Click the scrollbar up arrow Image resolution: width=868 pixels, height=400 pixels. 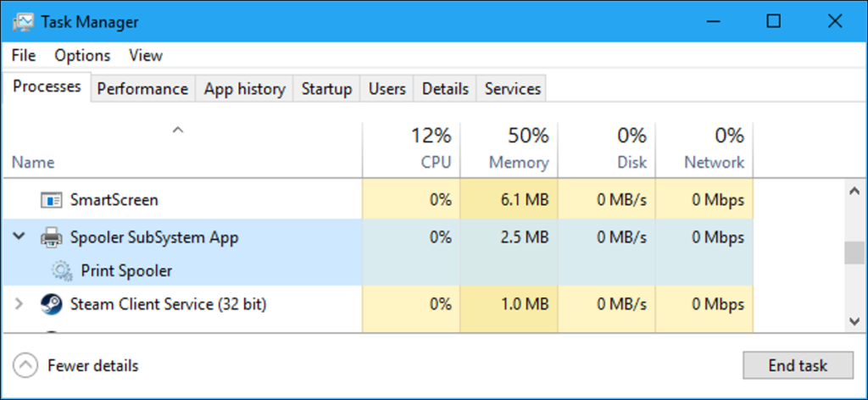(854, 192)
